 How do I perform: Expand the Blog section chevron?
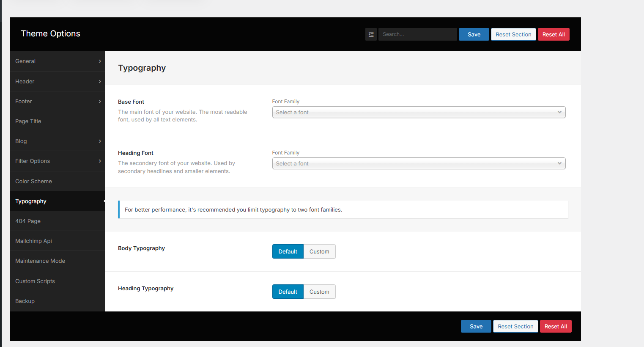pos(100,141)
